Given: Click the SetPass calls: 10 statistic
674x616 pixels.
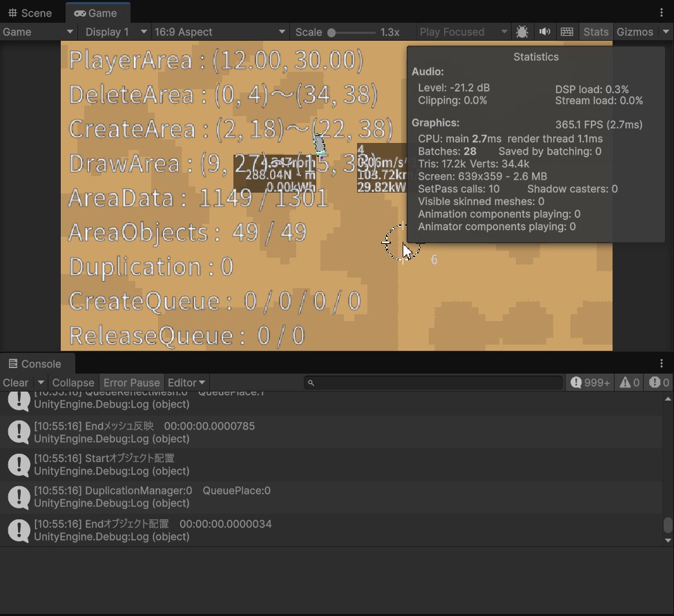Looking at the screenshot, I should (x=459, y=189).
